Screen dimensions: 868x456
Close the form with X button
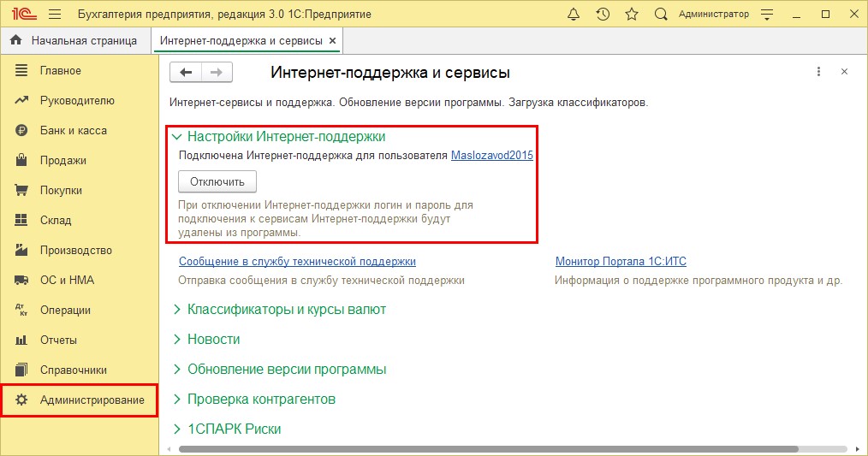click(844, 71)
